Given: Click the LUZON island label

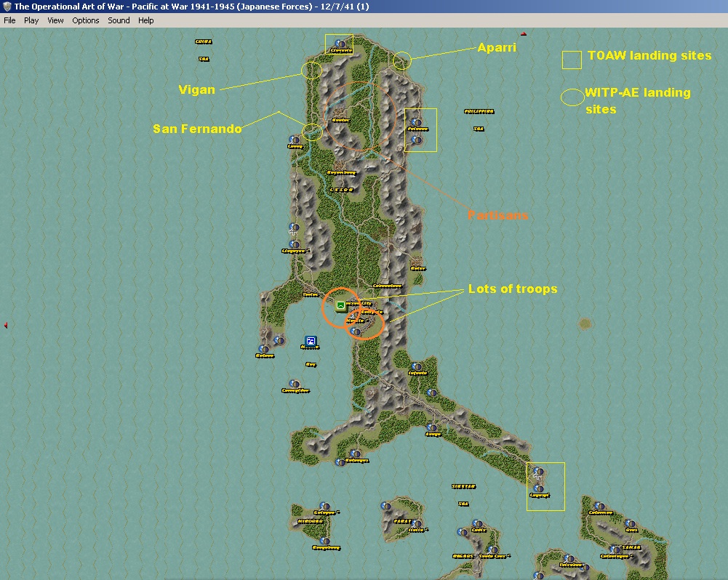Looking at the screenshot, I should [341, 190].
